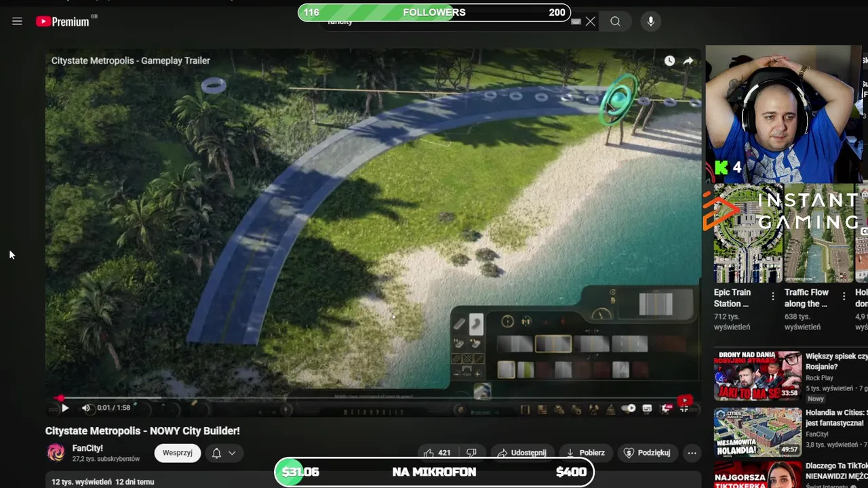868x488 pixels.
Task: Open 'Holandia w Cities' video title
Action: [x=836, y=418]
